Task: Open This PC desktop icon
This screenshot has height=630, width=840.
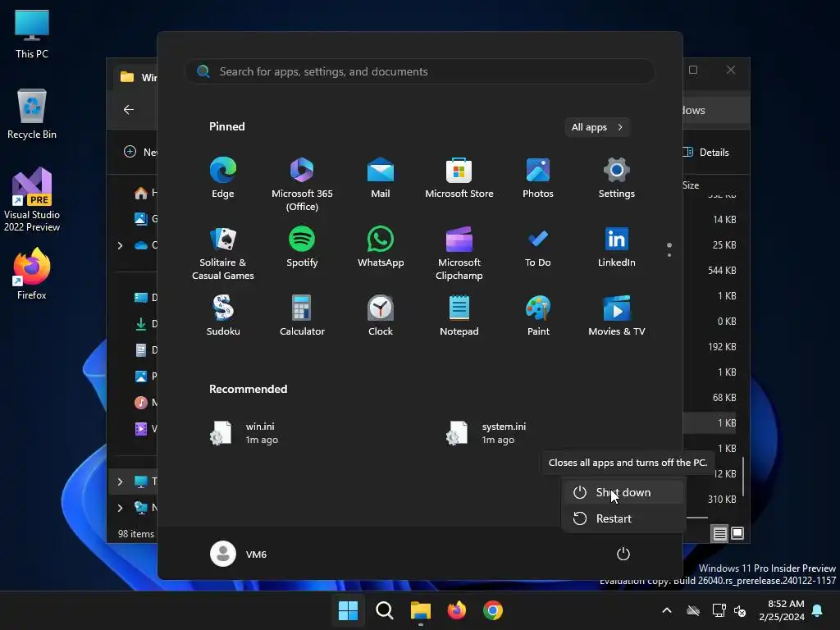Action: (x=32, y=34)
